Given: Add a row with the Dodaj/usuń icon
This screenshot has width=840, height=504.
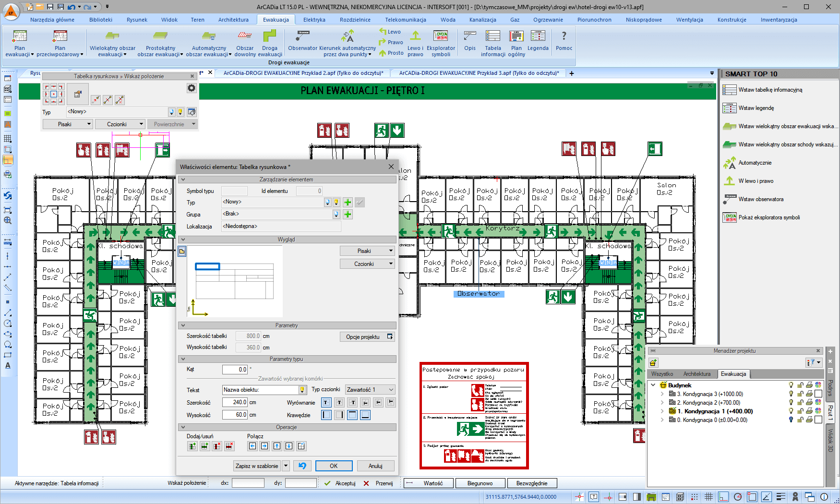Looking at the screenshot, I should [x=205, y=446].
